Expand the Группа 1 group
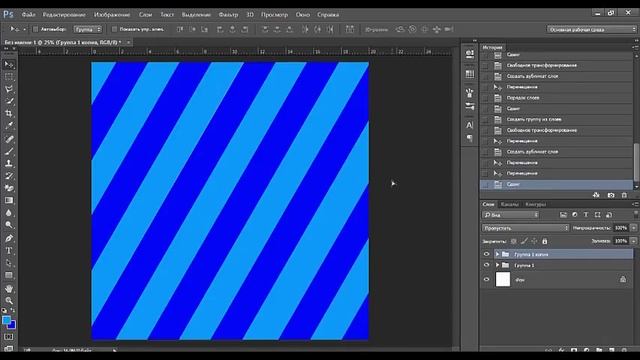 [498, 265]
